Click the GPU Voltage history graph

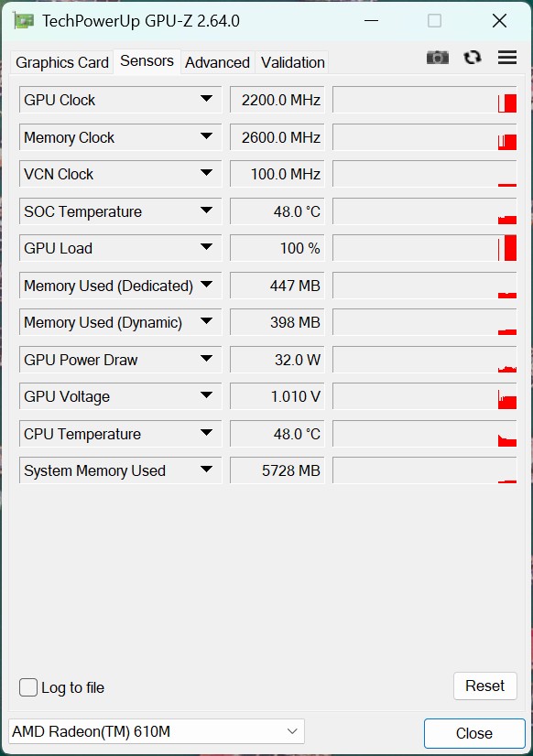click(x=424, y=396)
